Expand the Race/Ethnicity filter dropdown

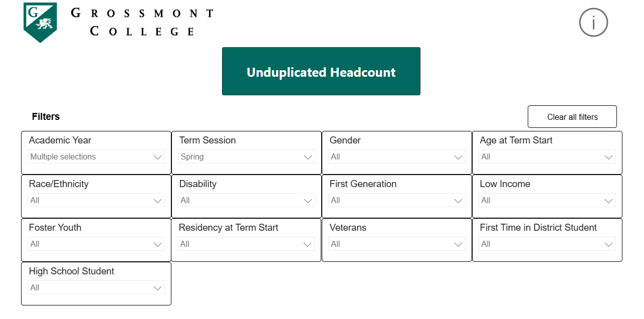(x=96, y=200)
